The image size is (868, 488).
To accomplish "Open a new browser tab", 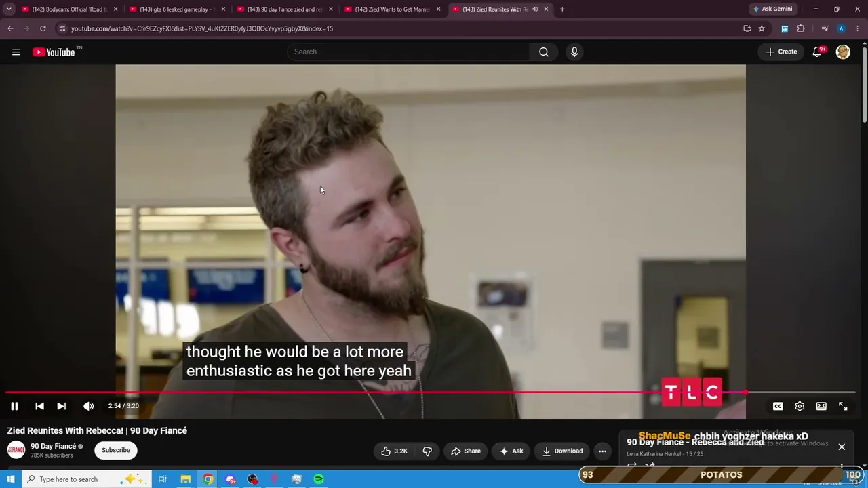I will tap(562, 9).
